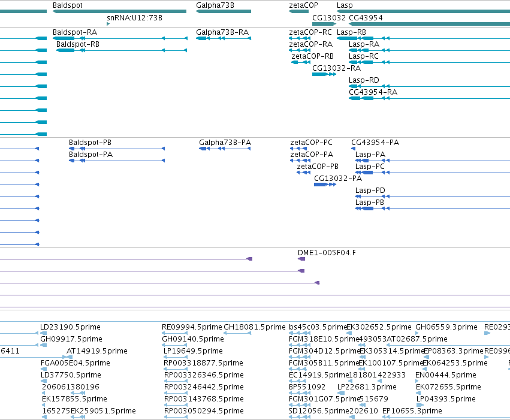Click the BP551092 feature label
The image size is (510, 420).
click(x=307, y=387)
